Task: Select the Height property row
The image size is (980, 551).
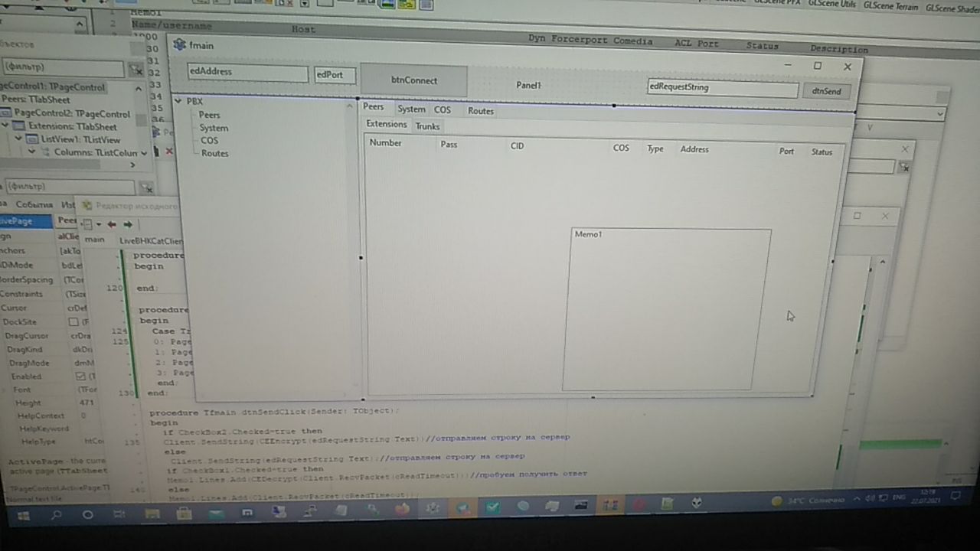Action: [54, 403]
